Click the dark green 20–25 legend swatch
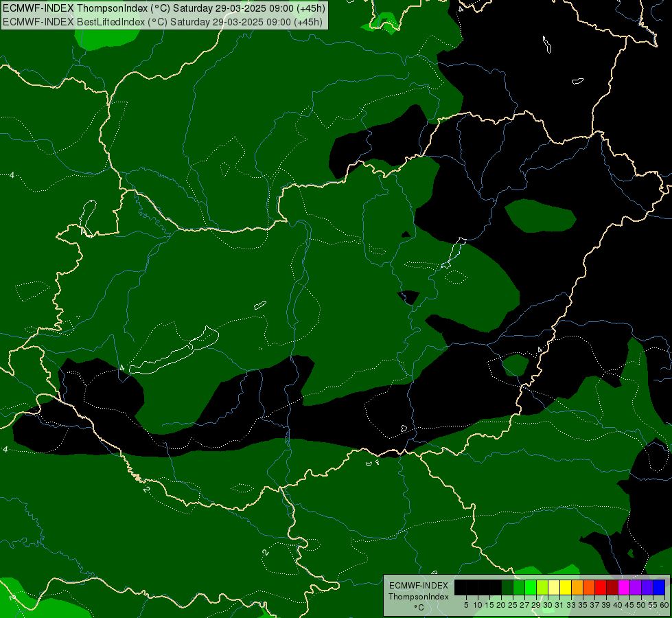This screenshot has height=618, width=672. click(x=507, y=587)
